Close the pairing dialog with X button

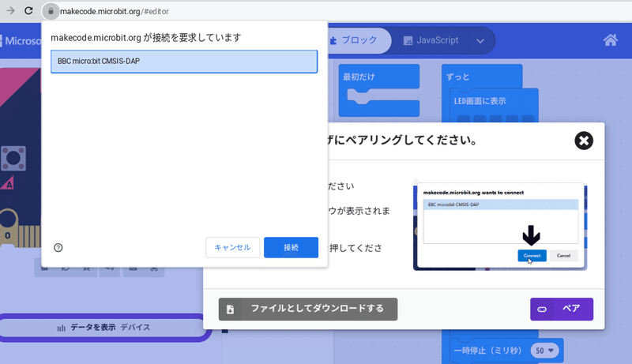click(x=584, y=141)
